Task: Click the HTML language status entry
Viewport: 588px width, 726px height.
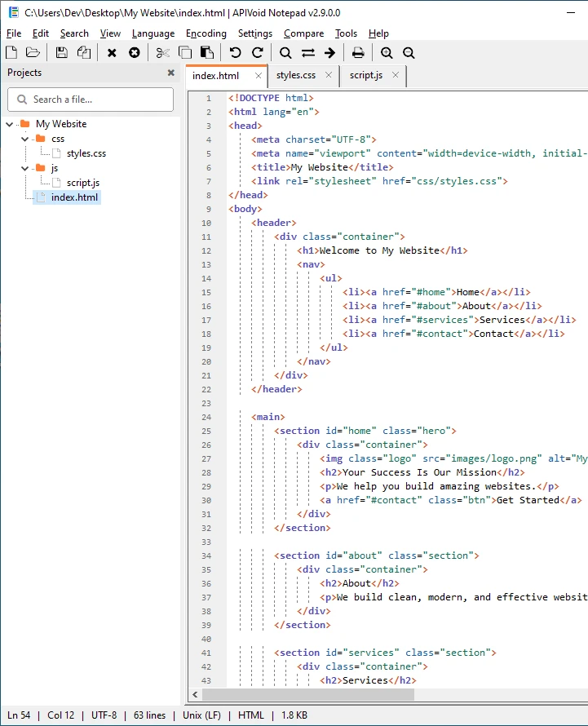Action: pos(251,715)
